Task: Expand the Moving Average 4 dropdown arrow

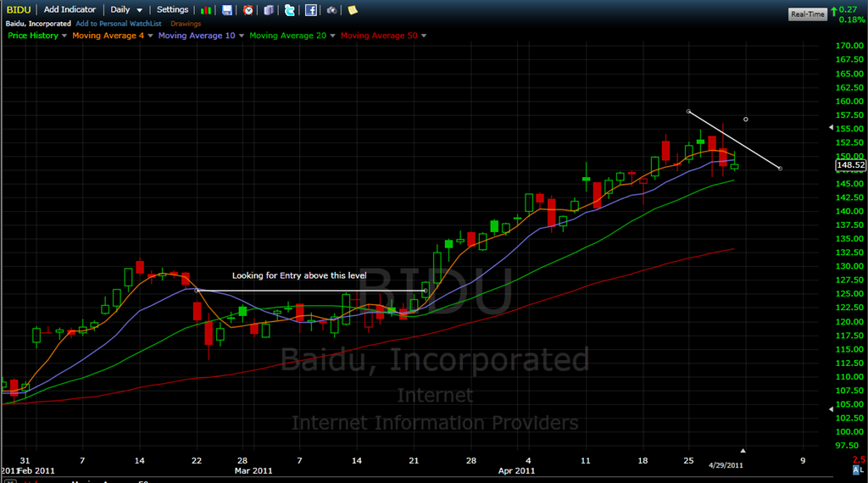Action: [150, 36]
